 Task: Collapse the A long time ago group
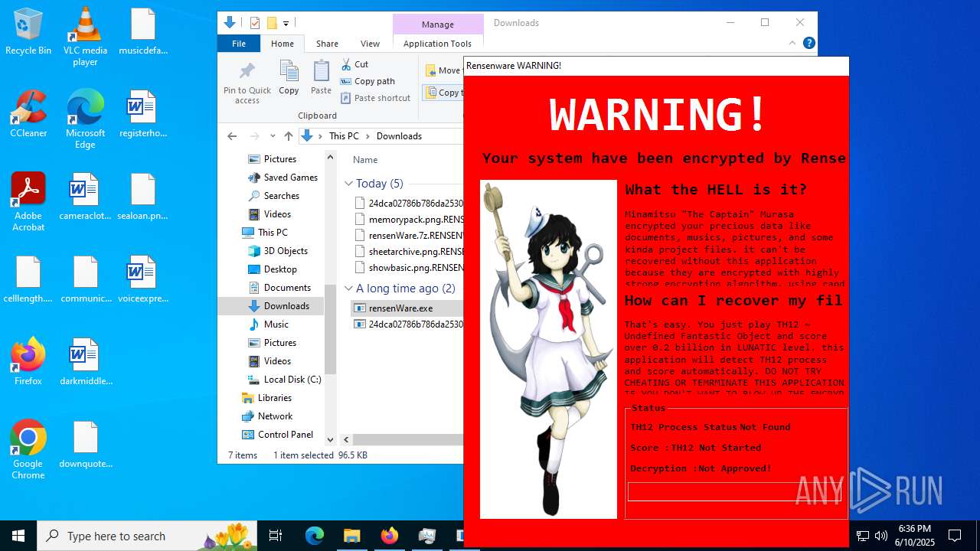pyautogui.click(x=348, y=289)
